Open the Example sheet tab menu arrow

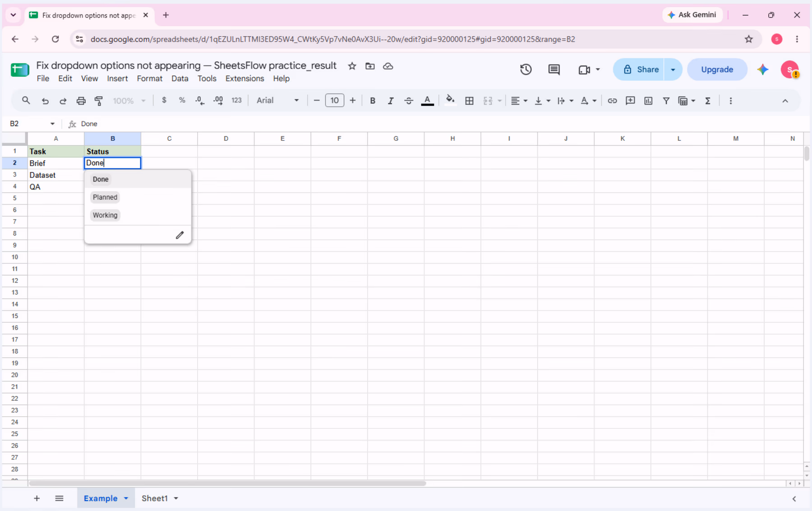point(126,498)
